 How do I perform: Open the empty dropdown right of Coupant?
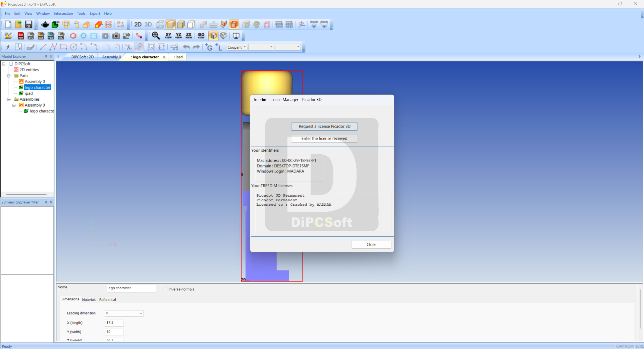coord(261,47)
